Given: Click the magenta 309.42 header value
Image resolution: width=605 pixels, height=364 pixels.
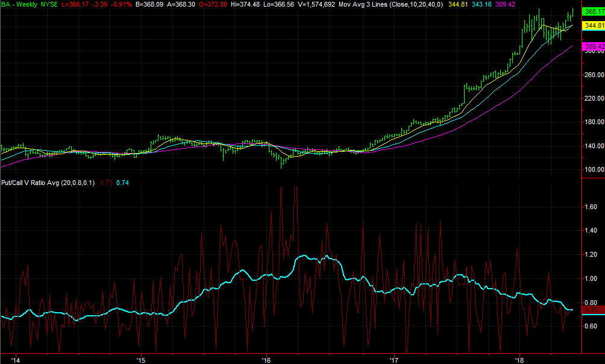Looking at the screenshot, I should (506, 5).
